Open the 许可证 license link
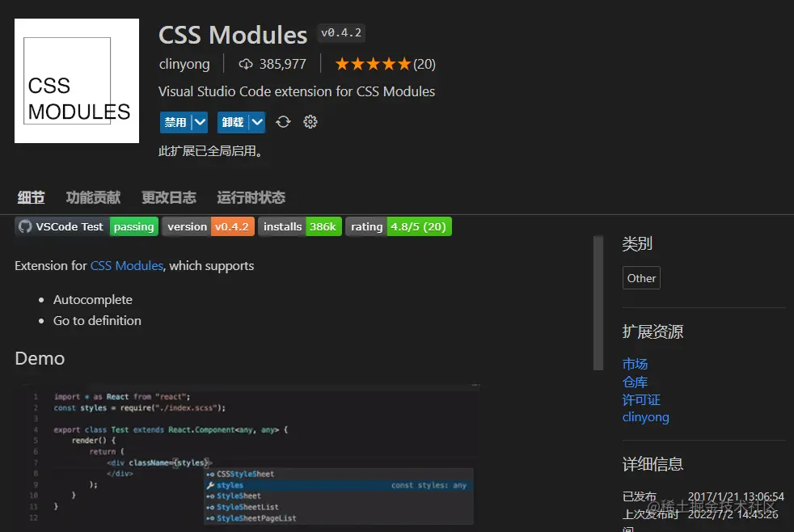Image resolution: width=794 pixels, height=532 pixels. click(x=641, y=399)
